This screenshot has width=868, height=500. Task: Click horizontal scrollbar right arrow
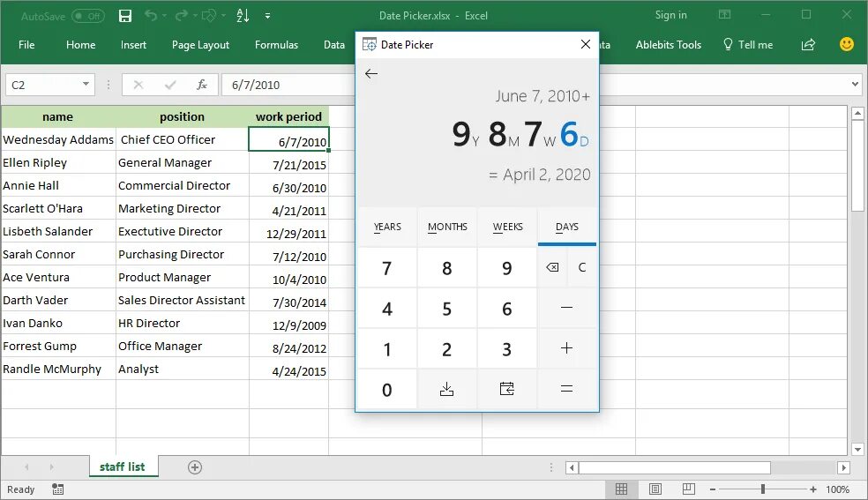point(843,468)
